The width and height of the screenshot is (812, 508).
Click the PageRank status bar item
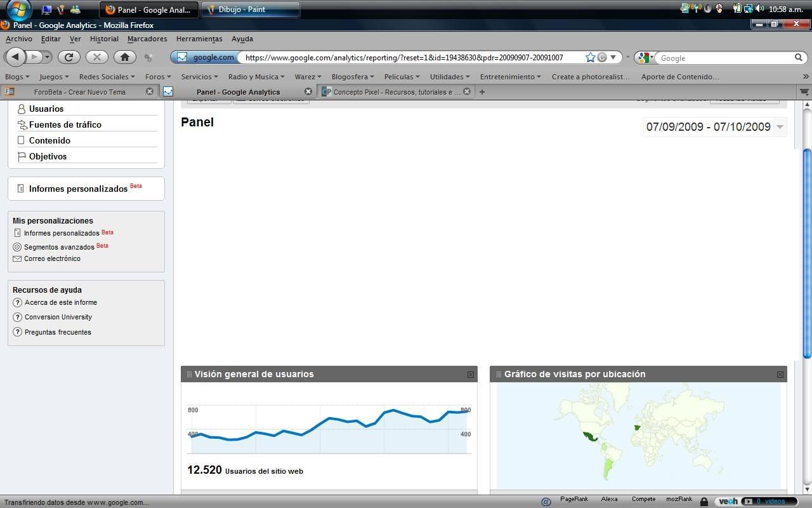pyautogui.click(x=573, y=499)
